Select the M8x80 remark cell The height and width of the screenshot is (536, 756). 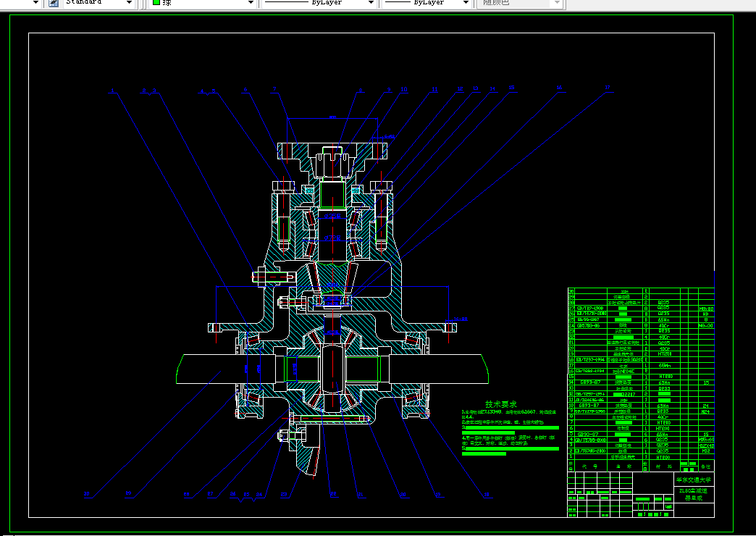[x=706, y=309]
